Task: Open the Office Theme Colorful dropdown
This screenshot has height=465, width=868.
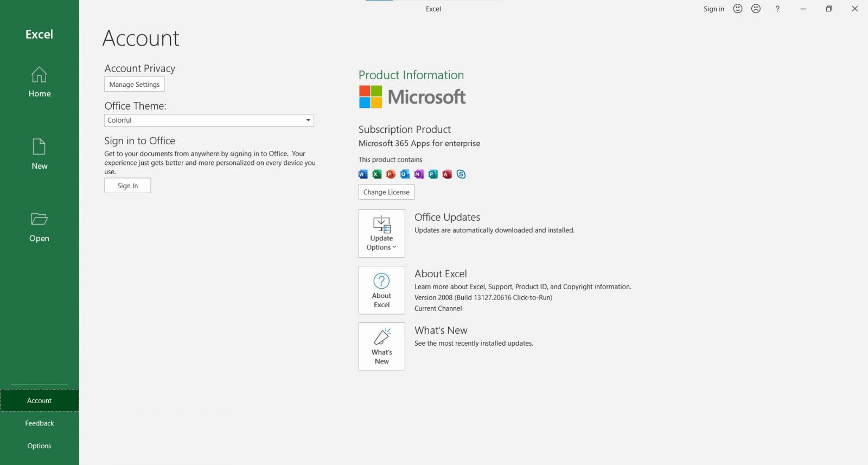Action: [x=209, y=120]
